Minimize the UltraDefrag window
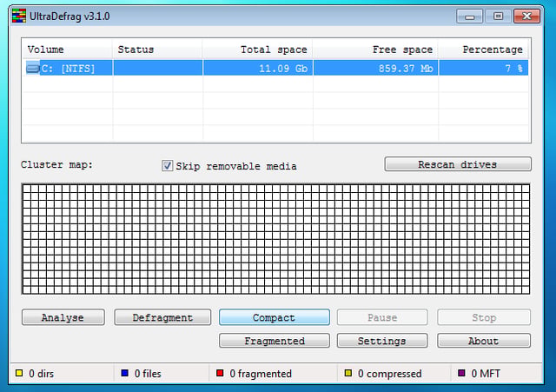556x392 pixels. point(469,17)
